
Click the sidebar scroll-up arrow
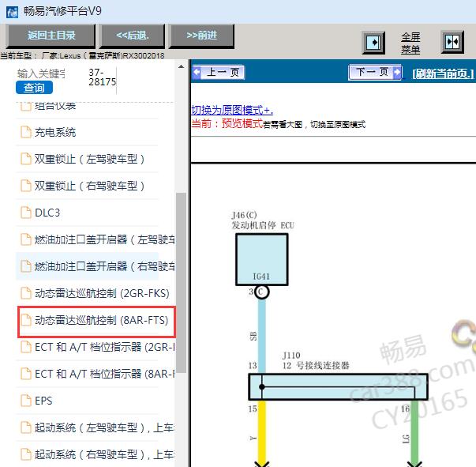click(182, 66)
